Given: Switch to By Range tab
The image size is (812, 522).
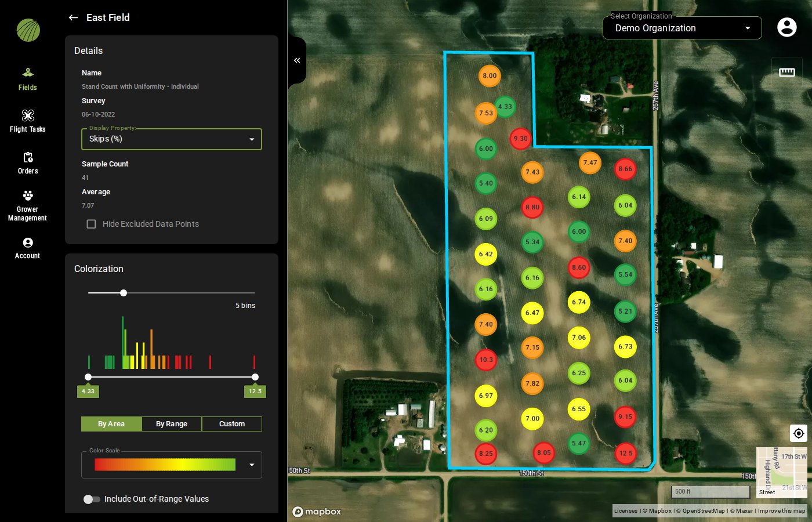Looking at the screenshot, I should tap(172, 424).
